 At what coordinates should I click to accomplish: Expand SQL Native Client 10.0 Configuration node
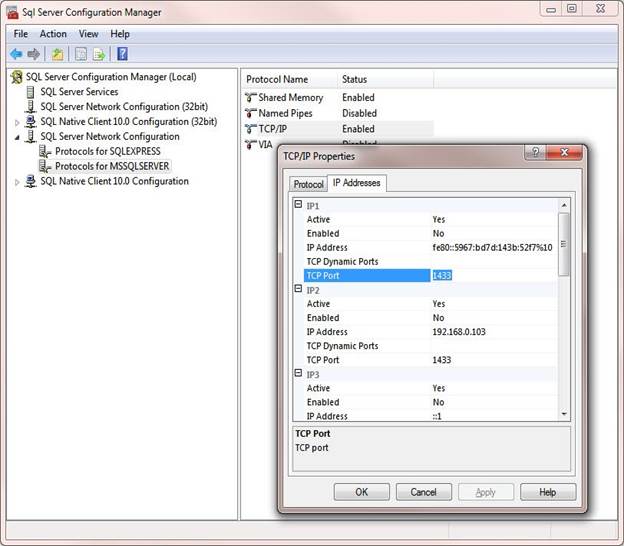(17, 182)
